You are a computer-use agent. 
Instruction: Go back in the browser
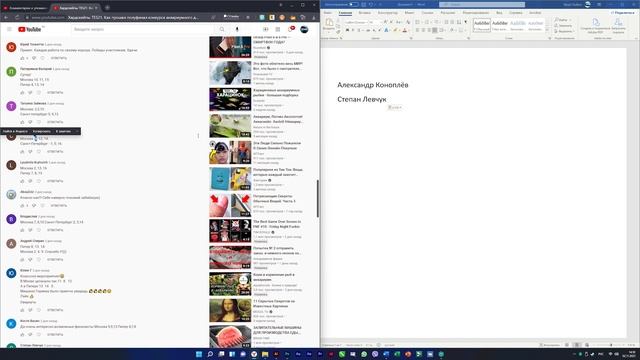pos(6,18)
